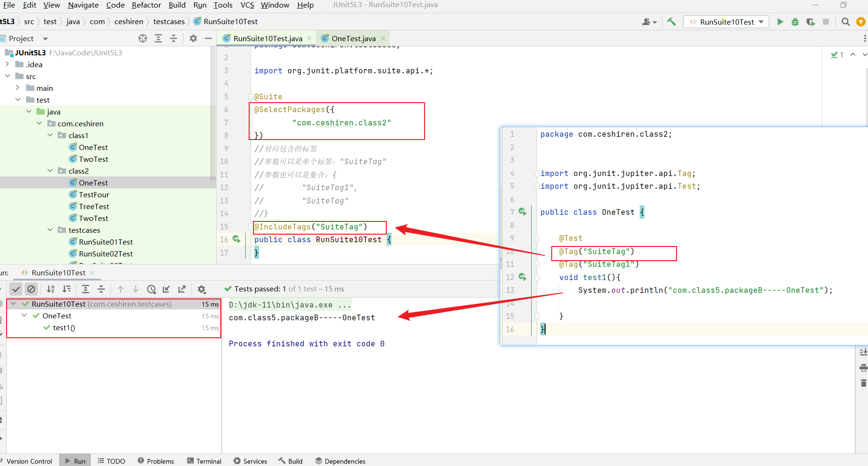Toggle sort alphabetically in test results toolbar
Image resolution: width=868 pixels, height=466 pixels.
click(x=51, y=289)
